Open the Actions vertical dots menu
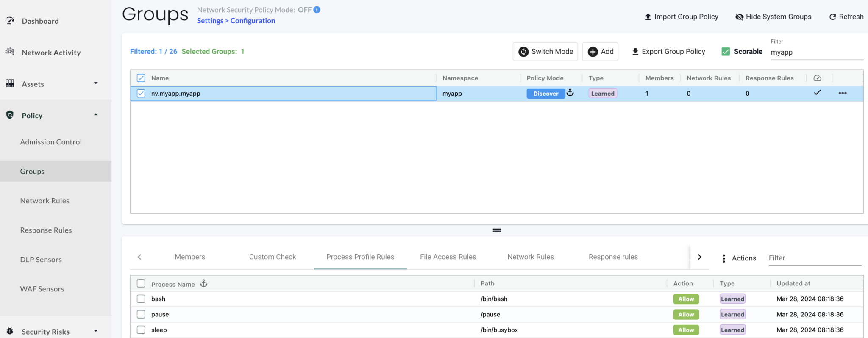 pyautogui.click(x=723, y=258)
